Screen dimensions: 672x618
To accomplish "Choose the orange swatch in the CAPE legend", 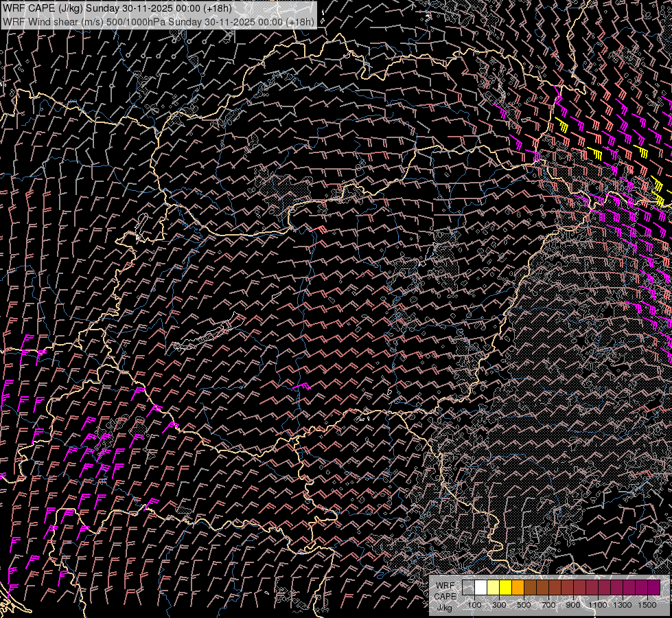I will coord(518,588).
